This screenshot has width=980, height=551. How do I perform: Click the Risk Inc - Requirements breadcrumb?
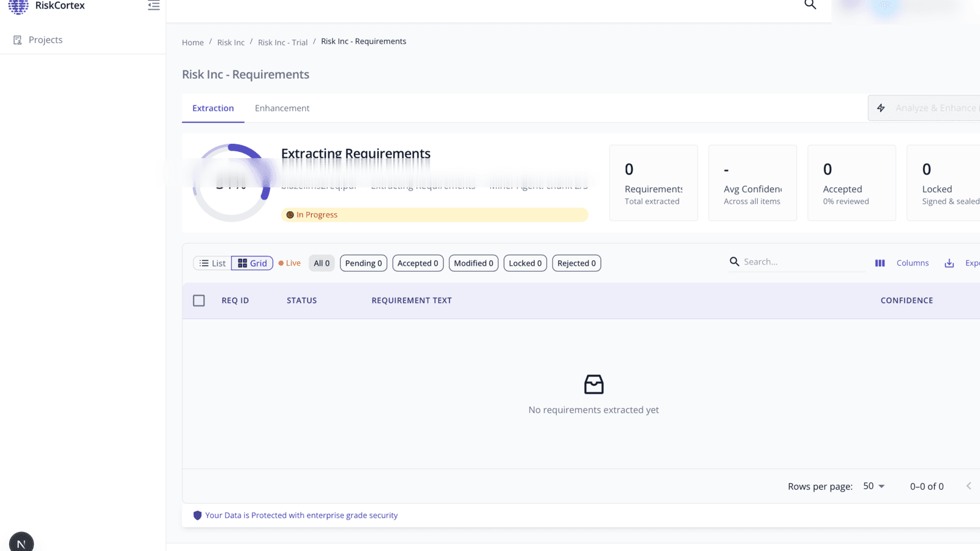(364, 42)
